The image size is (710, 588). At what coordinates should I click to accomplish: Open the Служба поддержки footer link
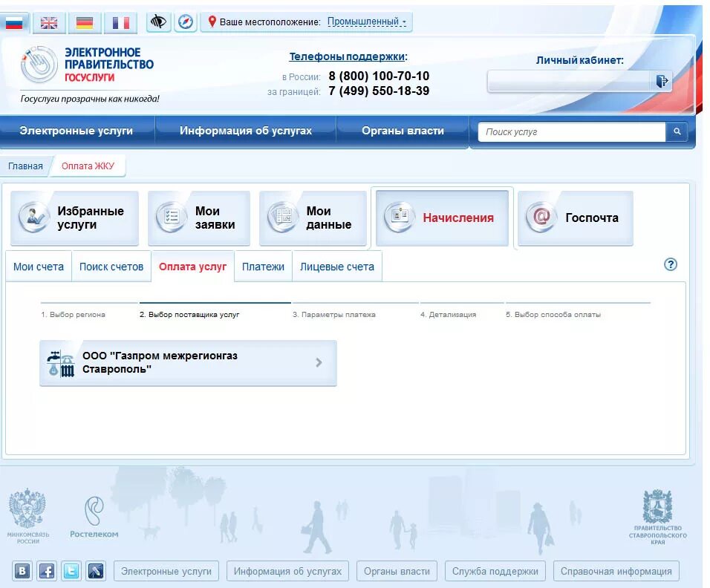tap(495, 571)
